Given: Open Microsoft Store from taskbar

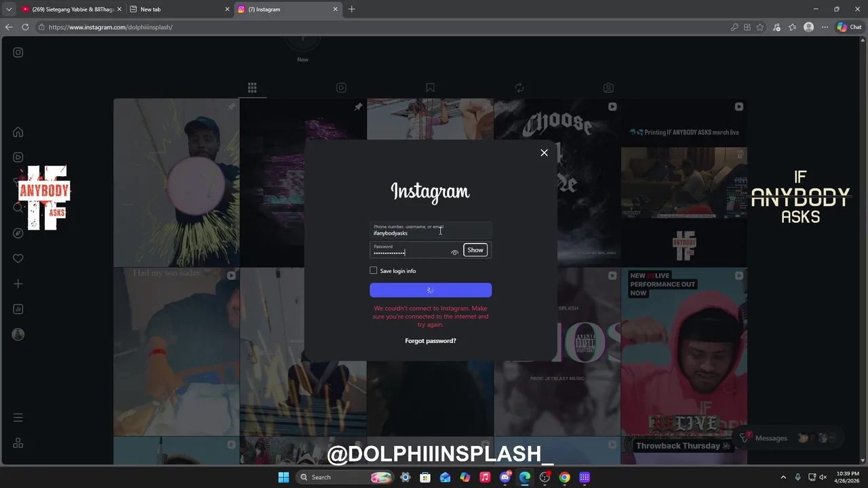Looking at the screenshot, I should (425, 477).
